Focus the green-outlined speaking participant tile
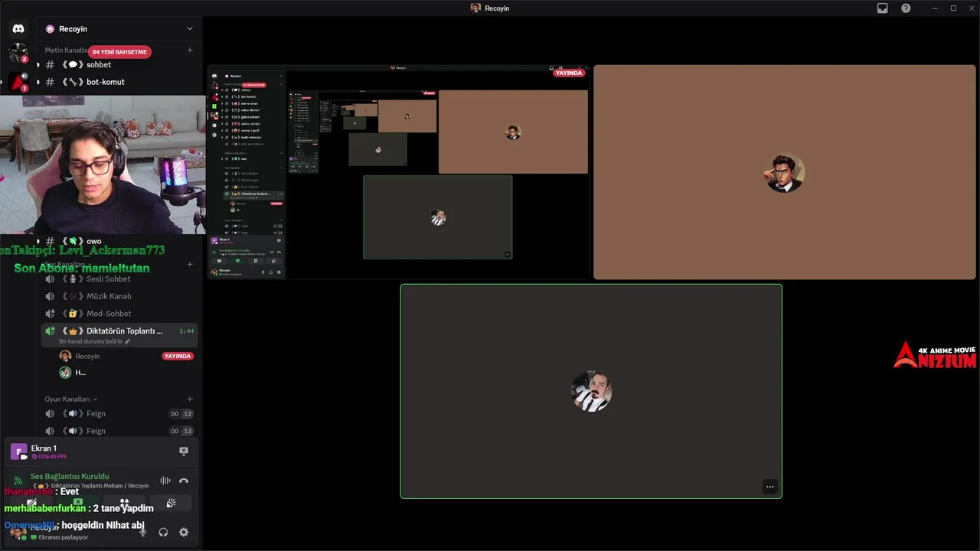This screenshot has width=980, height=551. 591,391
